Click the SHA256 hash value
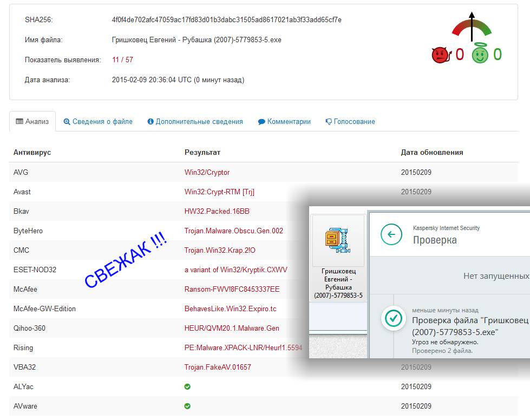This screenshot has width=530, height=420. [x=226, y=20]
